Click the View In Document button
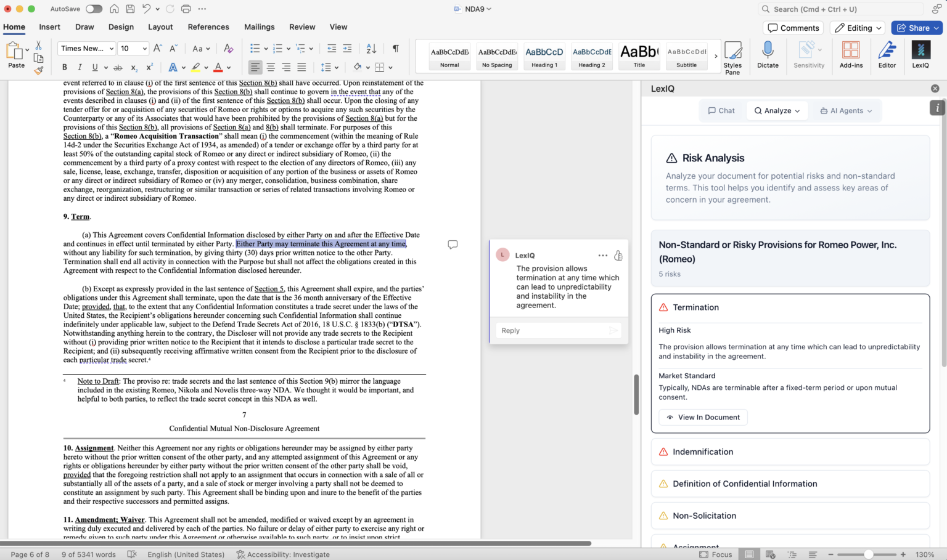Image resolution: width=947 pixels, height=560 pixels. pos(703,417)
